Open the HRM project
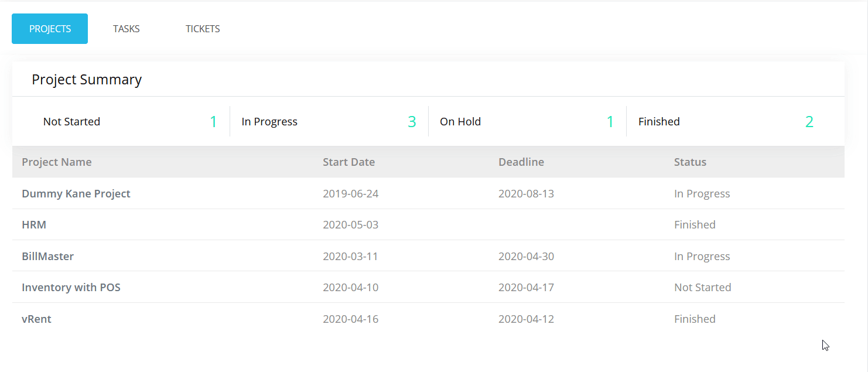Viewport: 868px width, 372px height. pyautogui.click(x=34, y=225)
